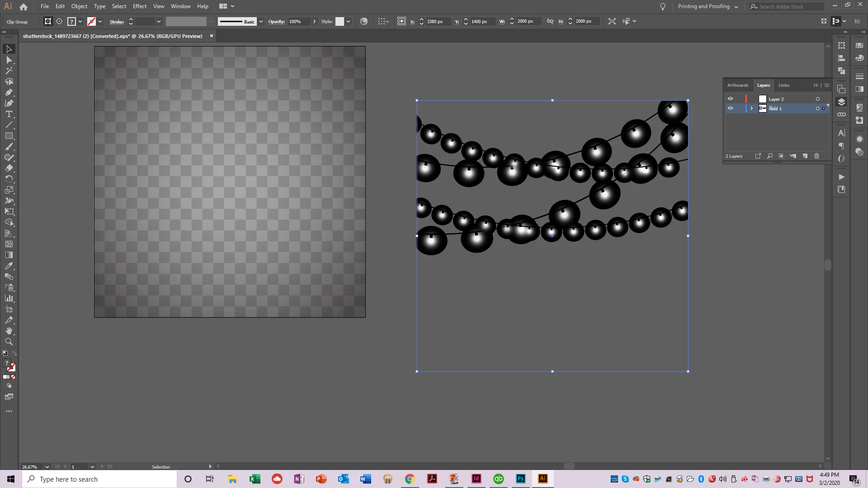Switch to the Artboards tab

click(x=737, y=85)
